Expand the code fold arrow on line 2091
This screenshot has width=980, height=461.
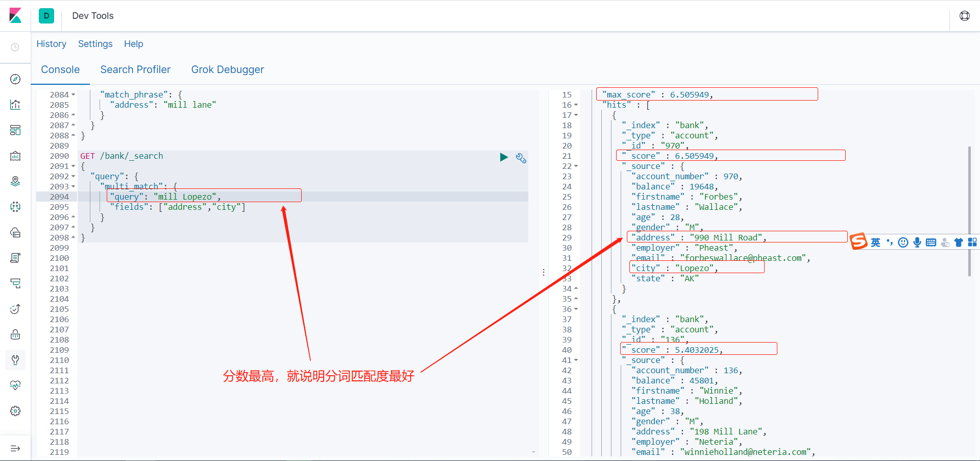[73, 166]
